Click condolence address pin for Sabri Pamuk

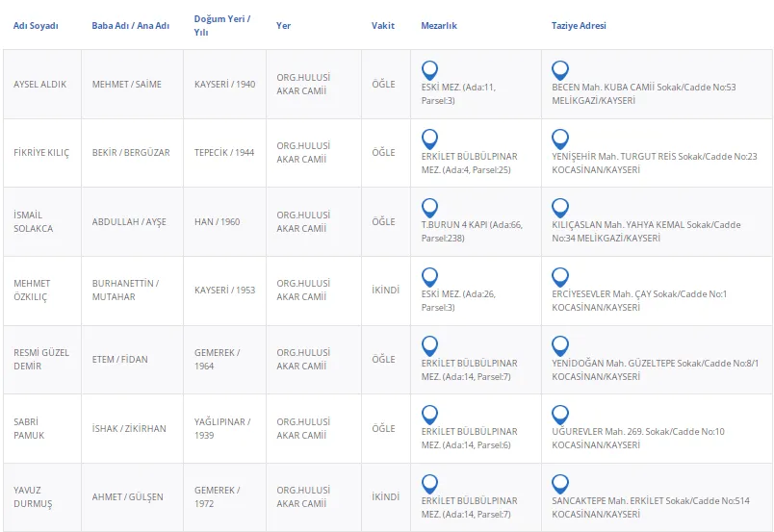tap(559, 415)
